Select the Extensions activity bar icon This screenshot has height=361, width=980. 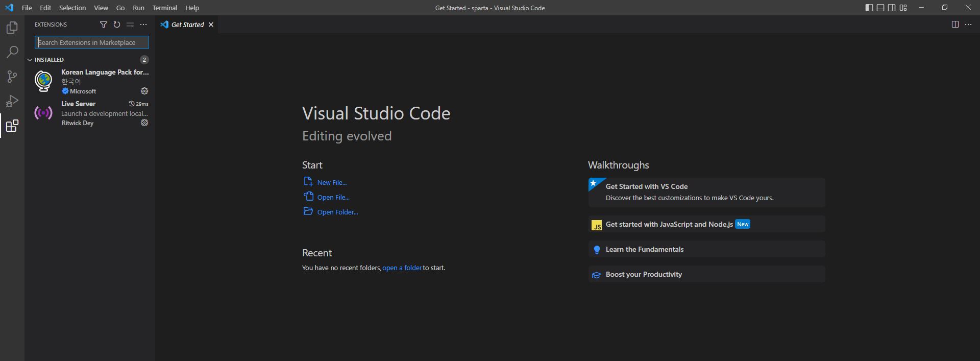12,126
